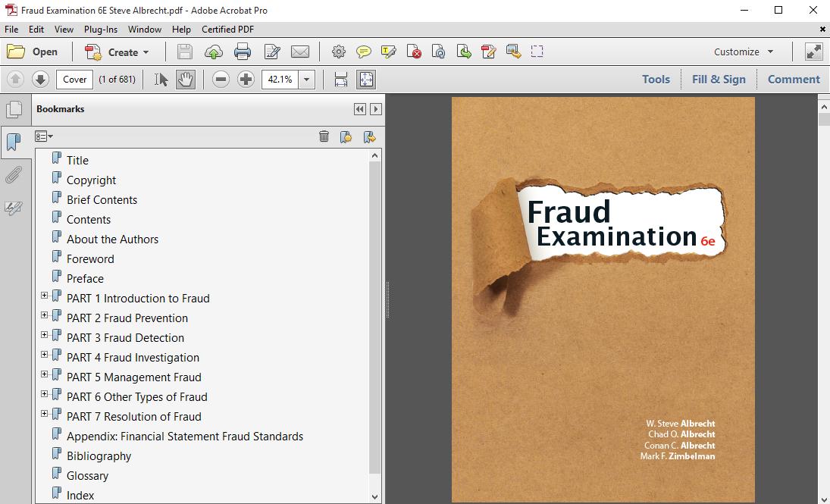Click the Edit text and images icon
This screenshot has height=504, width=830.
click(272, 52)
